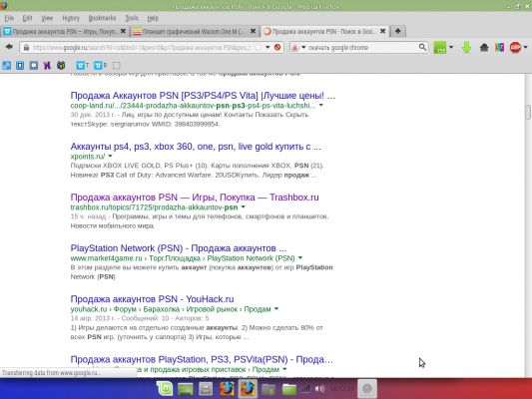
Task: Click the browser back arrow button
Action: (x=9, y=47)
